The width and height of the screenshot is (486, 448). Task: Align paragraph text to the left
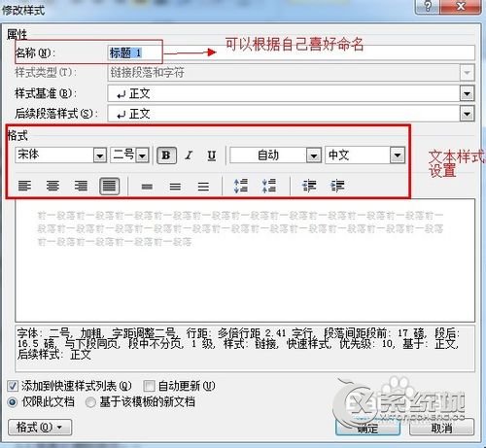pyautogui.click(x=24, y=186)
